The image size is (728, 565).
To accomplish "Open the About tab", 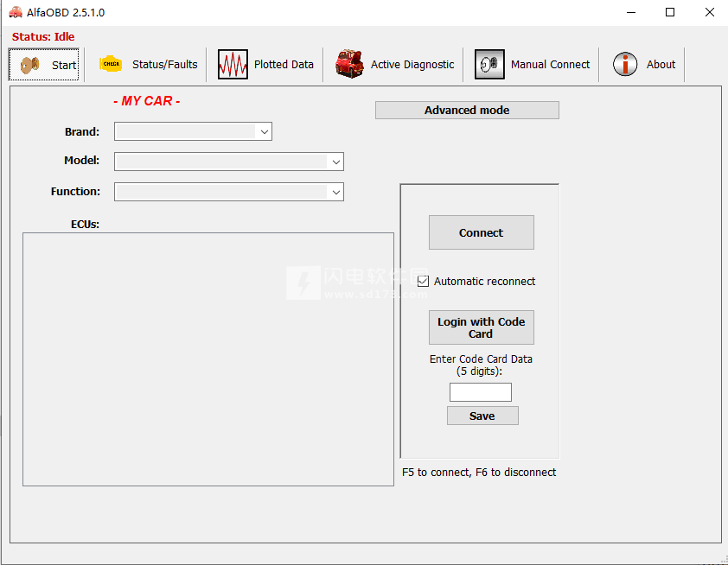I will tap(643, 65).
